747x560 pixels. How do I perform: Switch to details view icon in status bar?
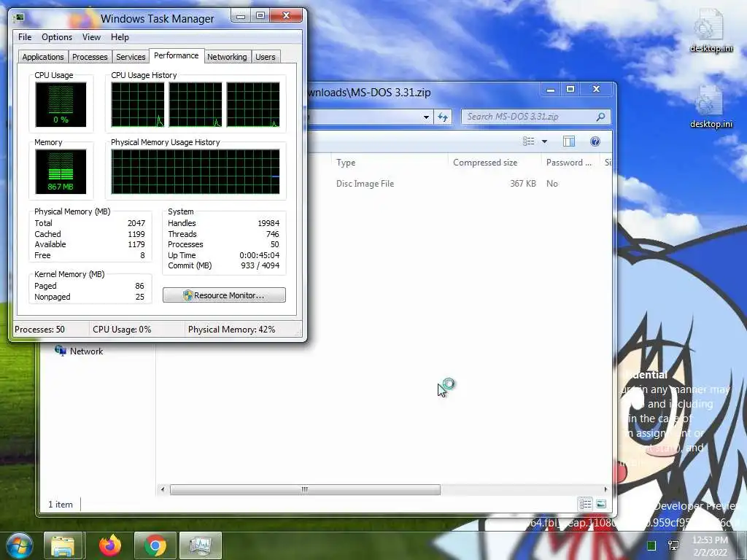click(x=586, y=504)
